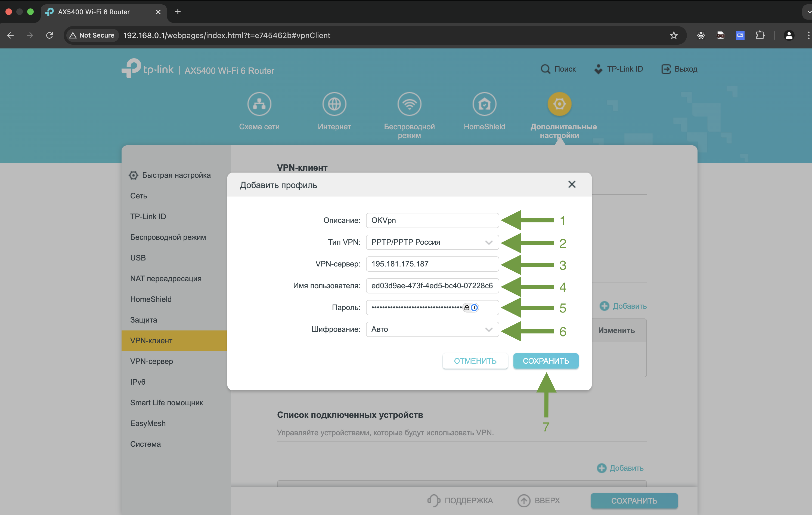Select the Дополнительные настройки gear icon

click(x=559, y=104)
